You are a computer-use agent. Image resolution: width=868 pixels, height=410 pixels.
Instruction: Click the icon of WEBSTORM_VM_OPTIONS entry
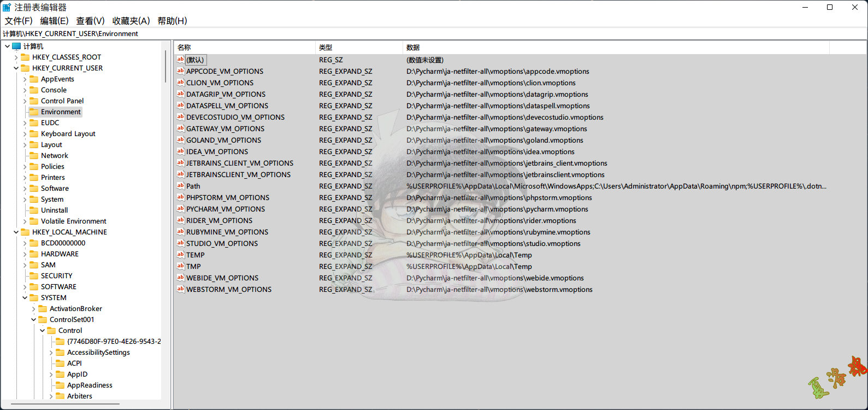(180, 289)
